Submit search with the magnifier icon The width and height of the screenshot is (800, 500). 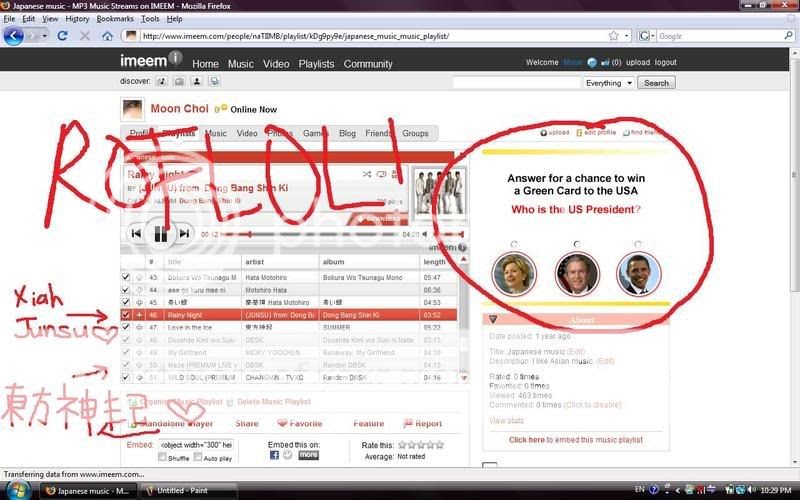[x=788, y=36]
